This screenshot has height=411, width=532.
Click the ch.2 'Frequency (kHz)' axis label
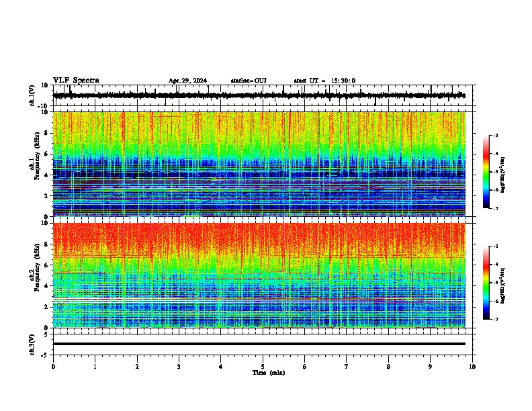click(x=37, y=267)
